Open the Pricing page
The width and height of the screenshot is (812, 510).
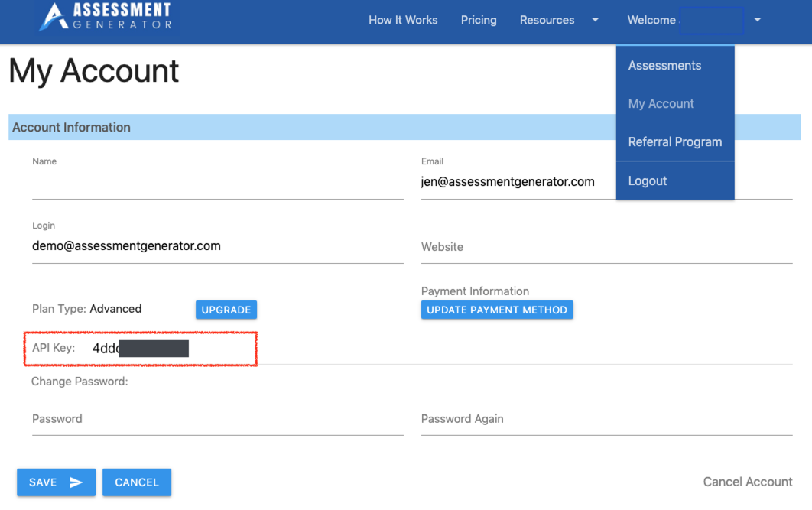click(x=479, y=20)
